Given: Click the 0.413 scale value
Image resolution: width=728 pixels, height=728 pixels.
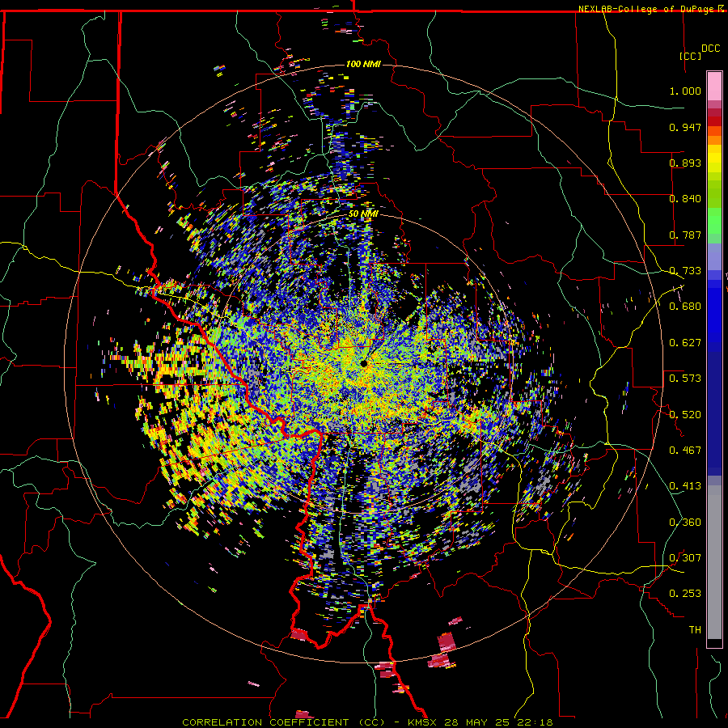Looking at the screenshot, I should pos(685,485).
